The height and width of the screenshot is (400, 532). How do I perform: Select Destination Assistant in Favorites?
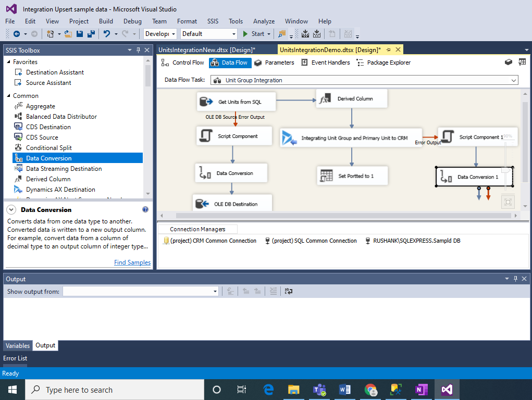[x=55, y=72]
